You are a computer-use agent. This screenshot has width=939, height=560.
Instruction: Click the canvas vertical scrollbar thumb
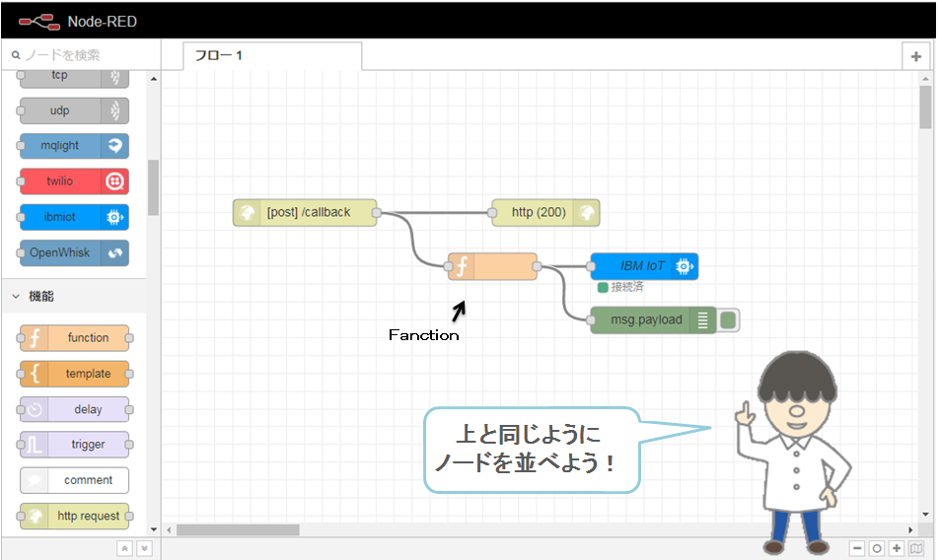[925, 107]
